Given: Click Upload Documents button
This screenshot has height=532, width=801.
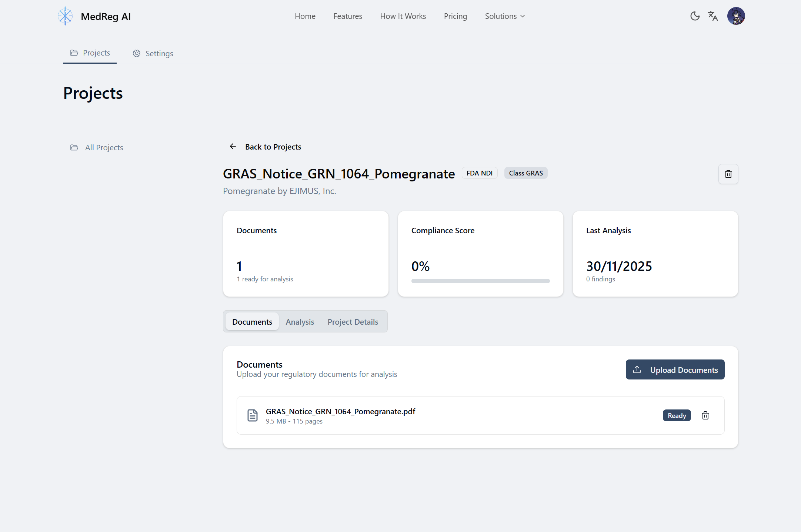Looking at the screenshot, I should (x=675, y=369).
